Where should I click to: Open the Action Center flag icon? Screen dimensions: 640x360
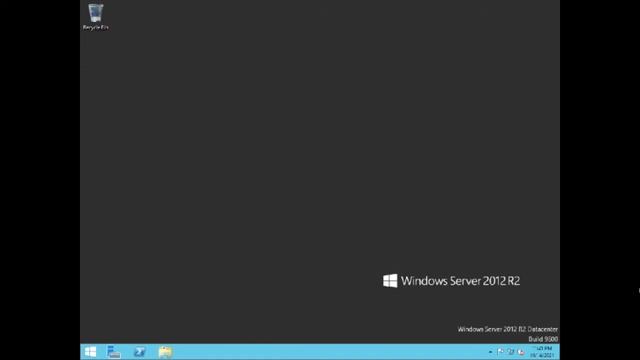click(x=501, y=352)
